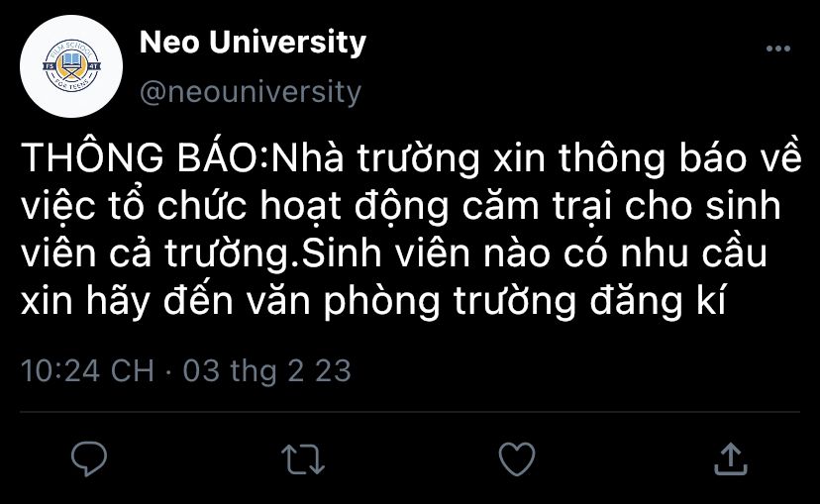
Task: Like the tweet with the heart icon
Action: (x=517, y=458)
